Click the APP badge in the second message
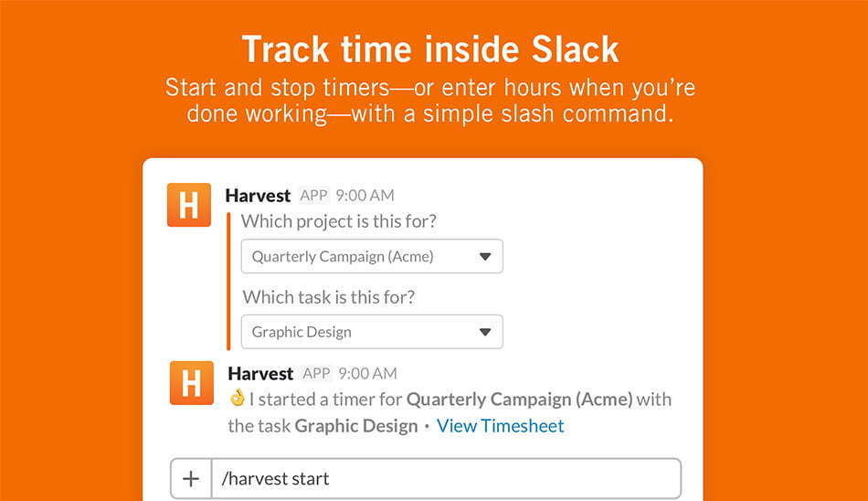The width and height of the screenshot is (868, 501). (x=317, y=374)
